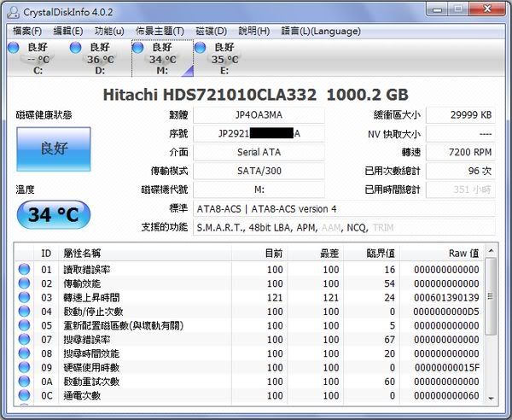Click raw value 000601390139

(446, 298)
